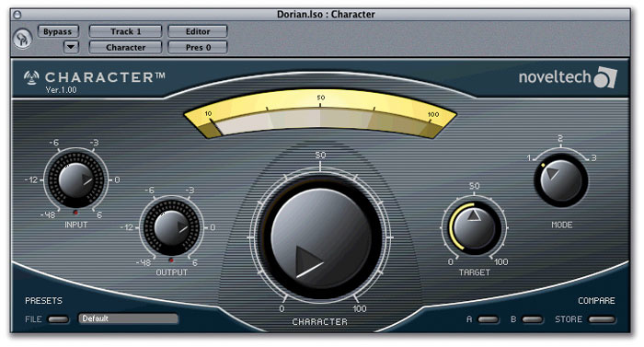
Task: Click the Store button
Action: tap(602, 319)
